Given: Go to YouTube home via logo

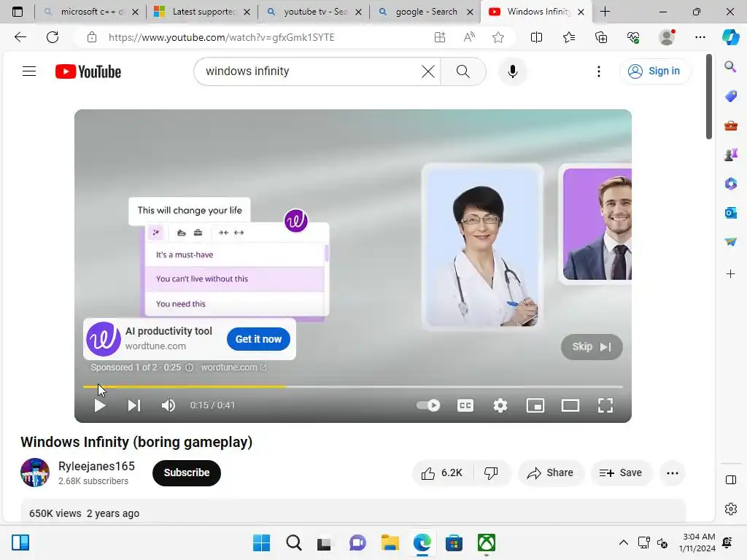Looking at the screenshot, I should pos(88,71).
